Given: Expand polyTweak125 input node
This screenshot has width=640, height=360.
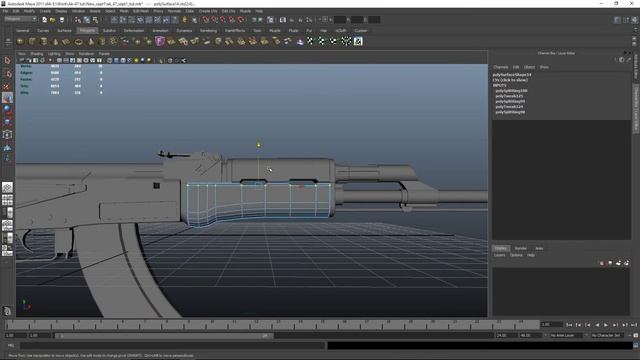Looking at the screenshot, I should pos(509,96).
